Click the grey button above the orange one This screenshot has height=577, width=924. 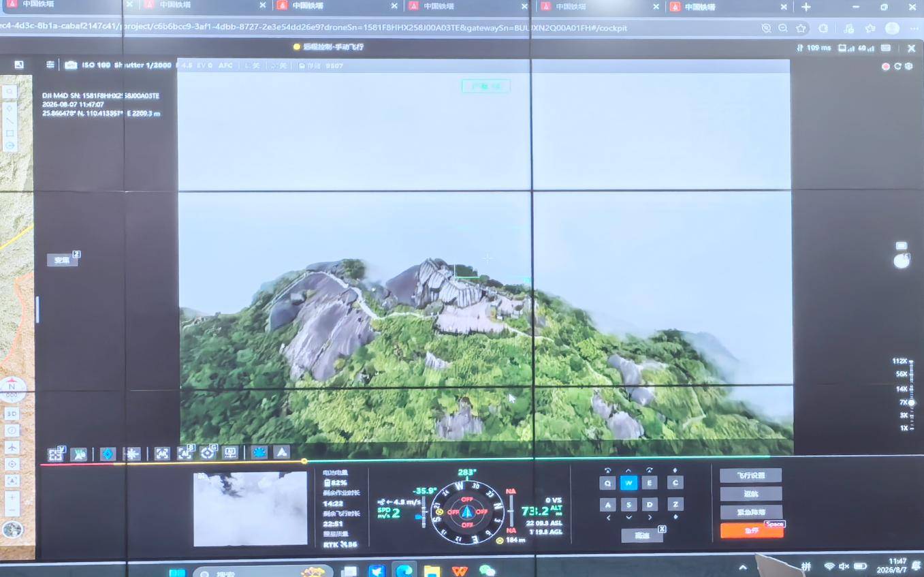[751, 512]
